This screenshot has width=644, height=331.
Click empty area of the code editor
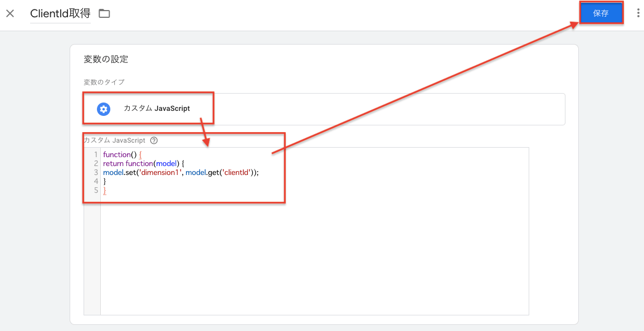tap(314, 255)
